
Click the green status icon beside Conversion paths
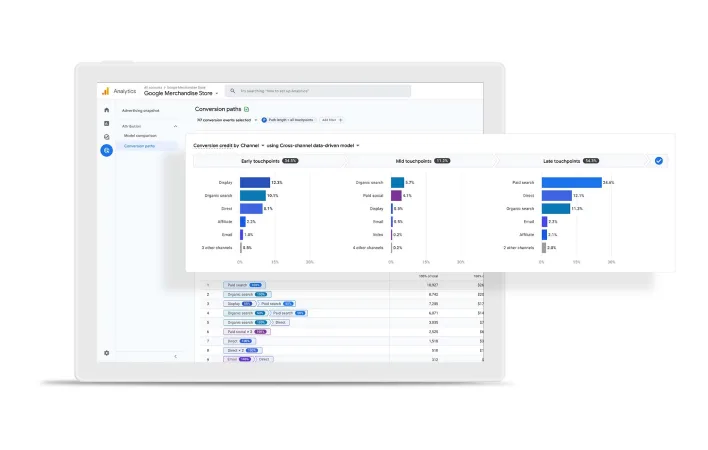247,109
